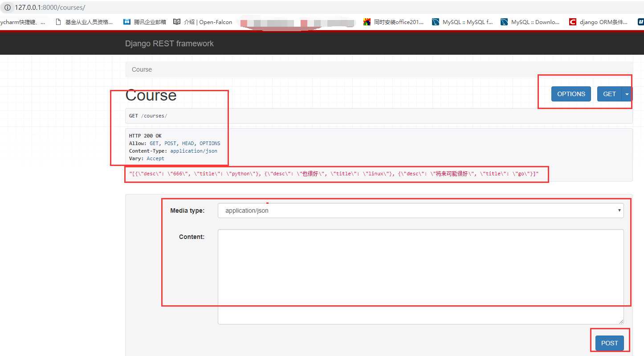Click the OPTIONS button

pos(571,94)
